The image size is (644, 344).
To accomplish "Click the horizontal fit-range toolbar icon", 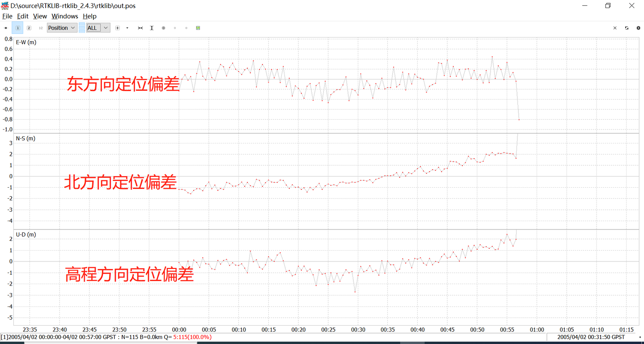I will click(x=140, y=28).
